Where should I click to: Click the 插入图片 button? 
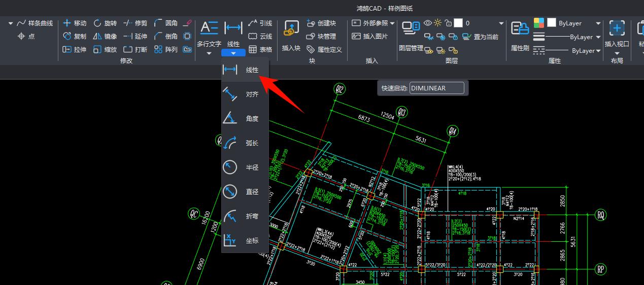click(370, 37)
